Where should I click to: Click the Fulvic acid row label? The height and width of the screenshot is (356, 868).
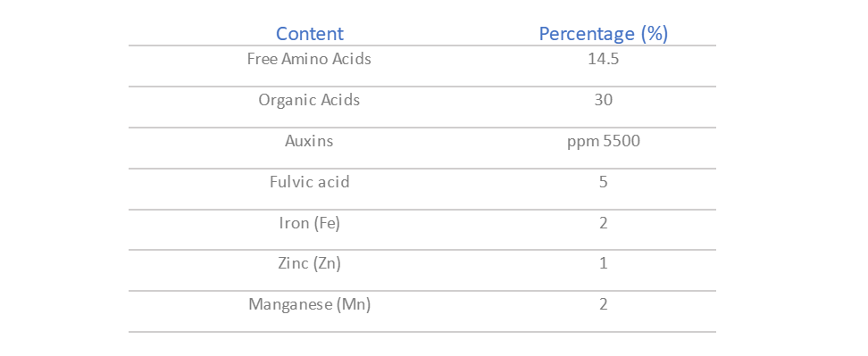coord(310,182)
